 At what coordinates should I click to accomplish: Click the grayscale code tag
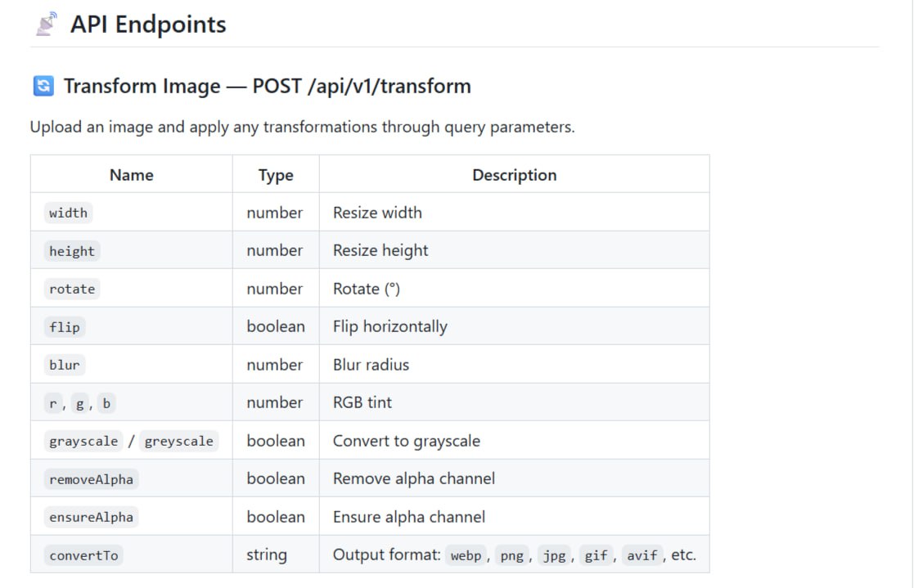click(x=83, y=441)
